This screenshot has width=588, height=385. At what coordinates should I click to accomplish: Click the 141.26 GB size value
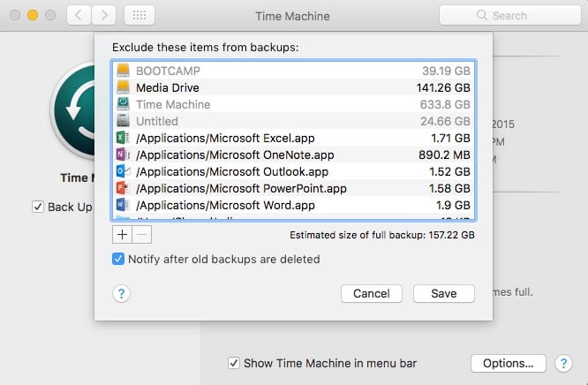click(x=443, y=87)
